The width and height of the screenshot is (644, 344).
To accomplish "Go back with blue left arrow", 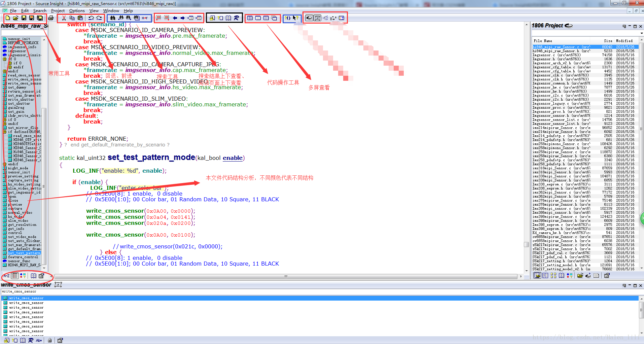I will 175,18.
